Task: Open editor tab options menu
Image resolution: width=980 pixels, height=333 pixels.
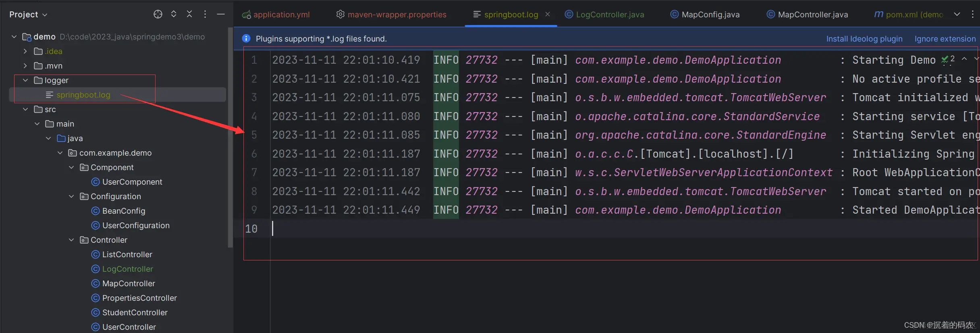Action: 973,15
